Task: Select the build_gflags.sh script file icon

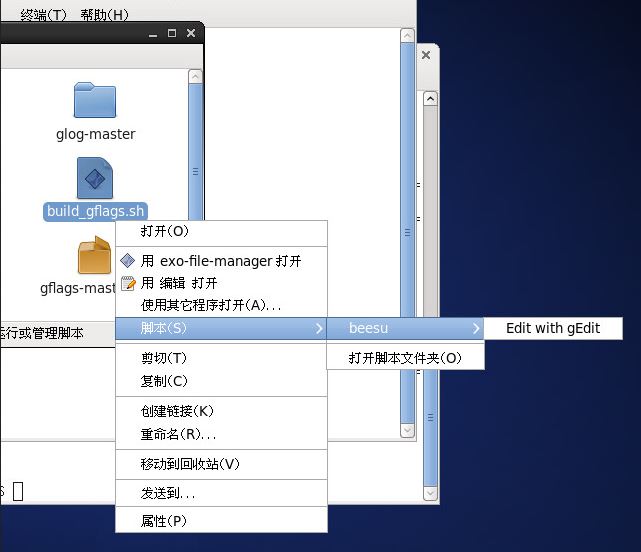Action: [95, 178]
